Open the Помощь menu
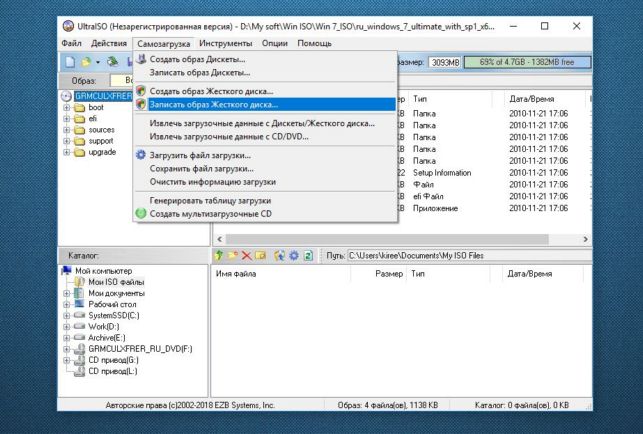Image resolution: width=643 pixels, height=434 pixels. (315, 43)
